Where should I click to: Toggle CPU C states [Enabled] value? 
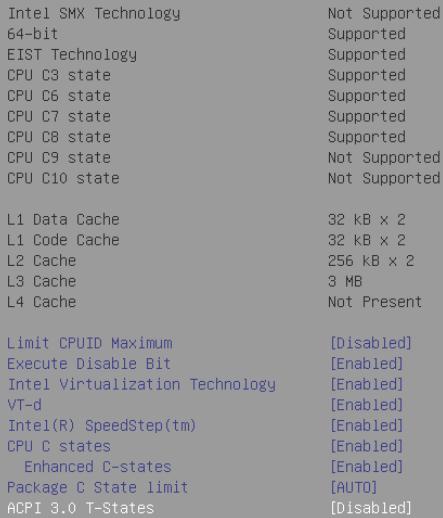[366, 446]
